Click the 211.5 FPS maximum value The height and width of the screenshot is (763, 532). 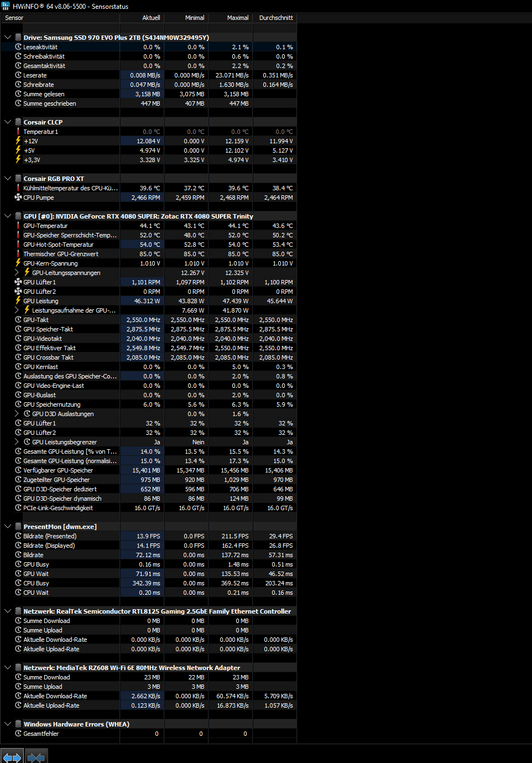pyautogui.click(x=235, y=536)
